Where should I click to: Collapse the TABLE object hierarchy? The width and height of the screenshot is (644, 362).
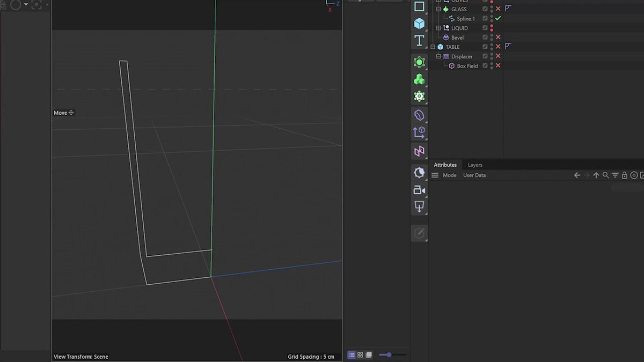pyautogui.click(x=433, y=47)
